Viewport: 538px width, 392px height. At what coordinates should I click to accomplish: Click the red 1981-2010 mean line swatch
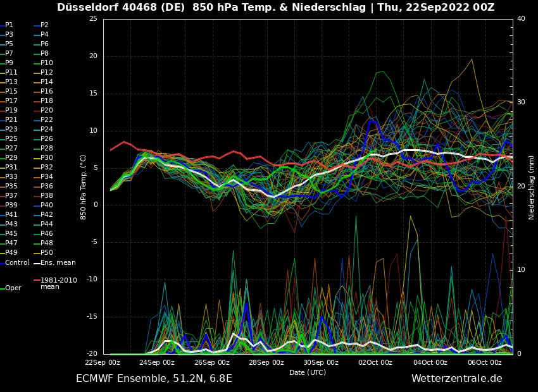click(37, 280)
